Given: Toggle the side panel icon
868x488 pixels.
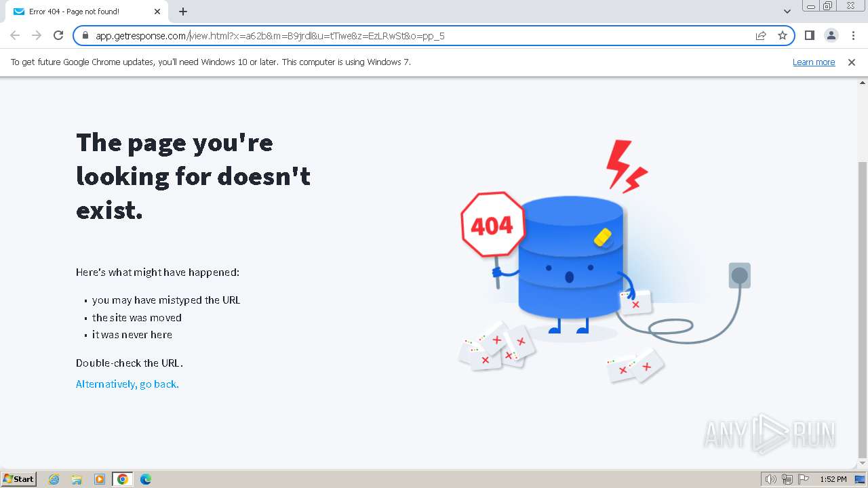Looking at the screenshot, I should [x=809, y=35].
